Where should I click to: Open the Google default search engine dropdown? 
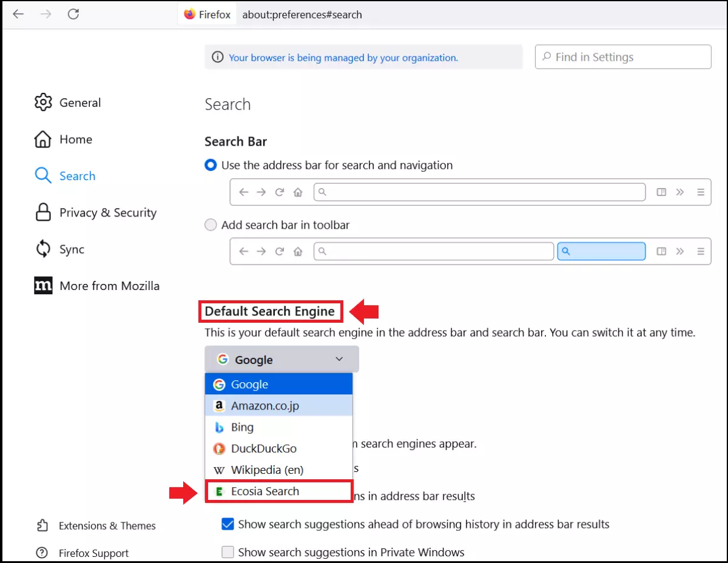[281, 359]
